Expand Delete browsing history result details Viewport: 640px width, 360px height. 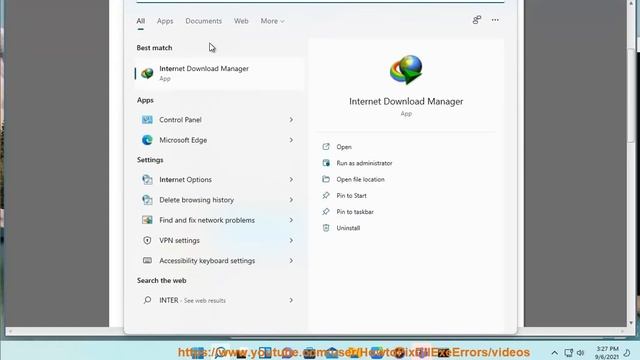tap(291, 200)
